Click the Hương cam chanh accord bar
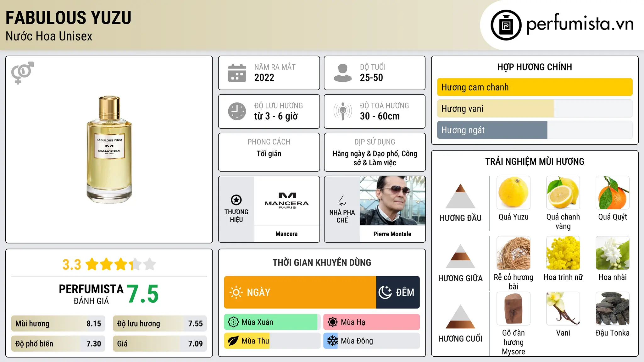This screenshot has width=644, height=362. pos(535,87)
